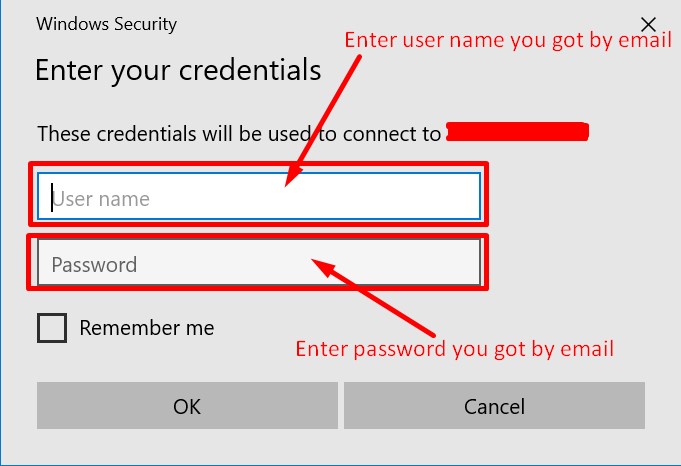
Task: Click the "Password" placeholder text
Action: (x=94, y=265)
